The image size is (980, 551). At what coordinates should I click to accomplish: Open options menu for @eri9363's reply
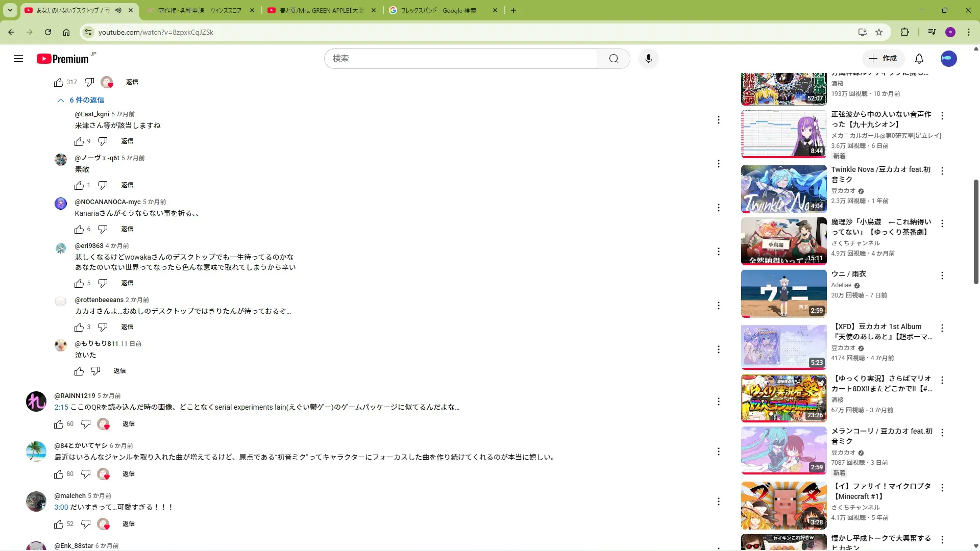[718, 252]
